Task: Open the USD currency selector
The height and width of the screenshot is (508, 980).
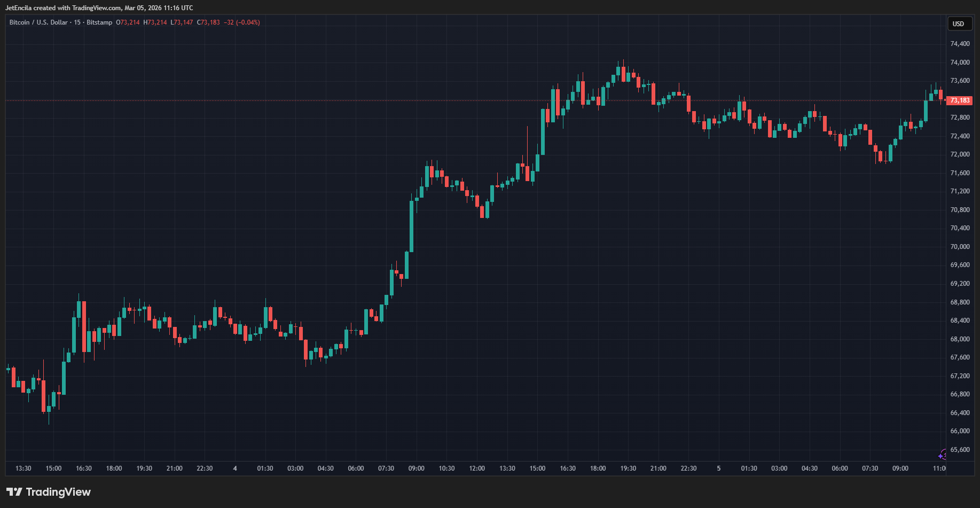Action: coord(959,24)
